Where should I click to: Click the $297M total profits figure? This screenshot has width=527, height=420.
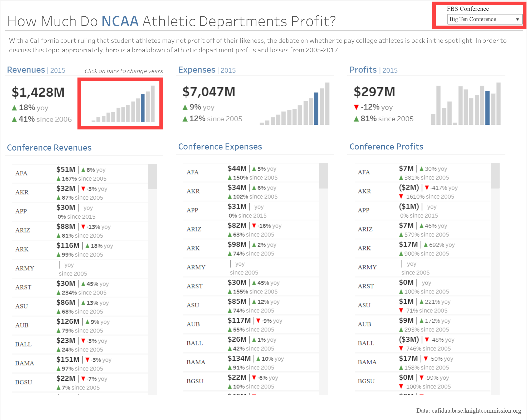coord(374,92)
